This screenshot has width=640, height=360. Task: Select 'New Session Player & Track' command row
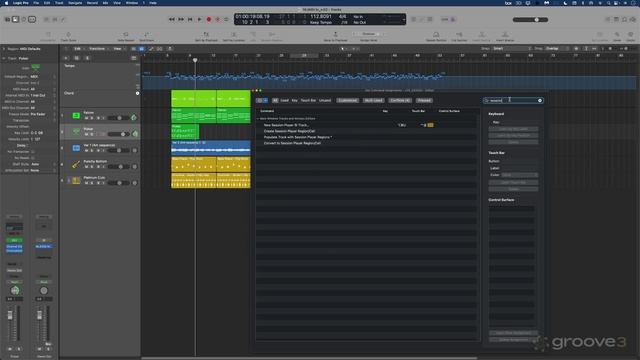[367, 125]
